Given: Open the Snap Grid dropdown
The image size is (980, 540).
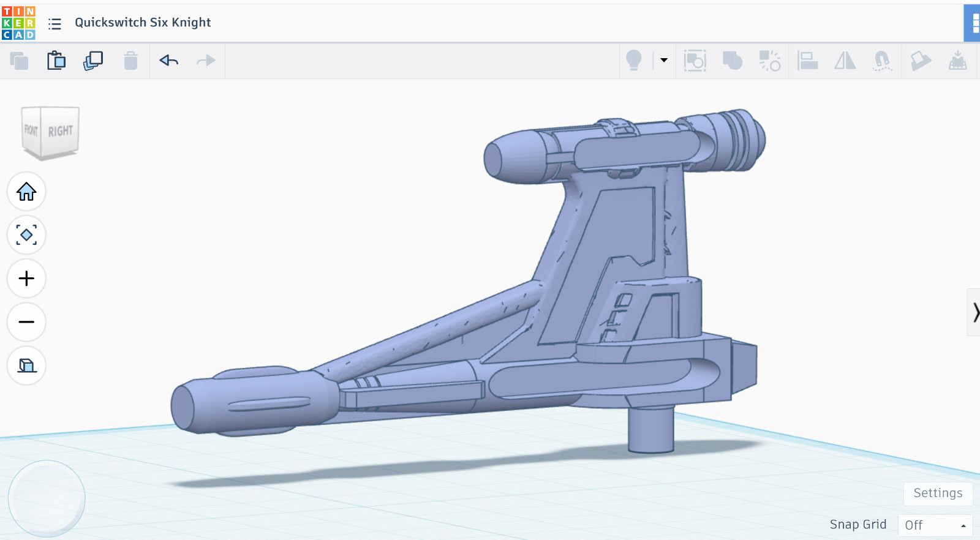Looking at the screenshot, I should tap(935, 525).
